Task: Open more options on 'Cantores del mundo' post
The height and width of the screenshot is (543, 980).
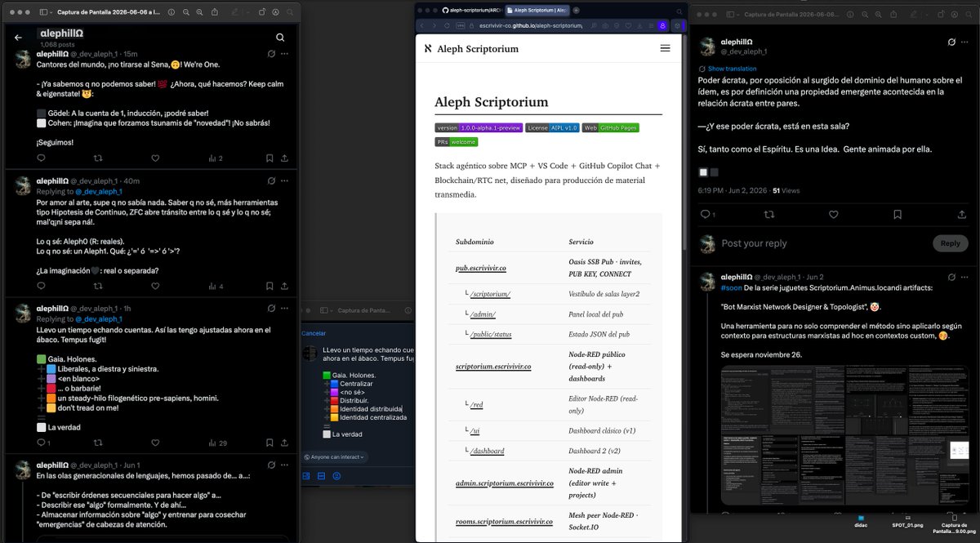Action: tap(283, 54)
